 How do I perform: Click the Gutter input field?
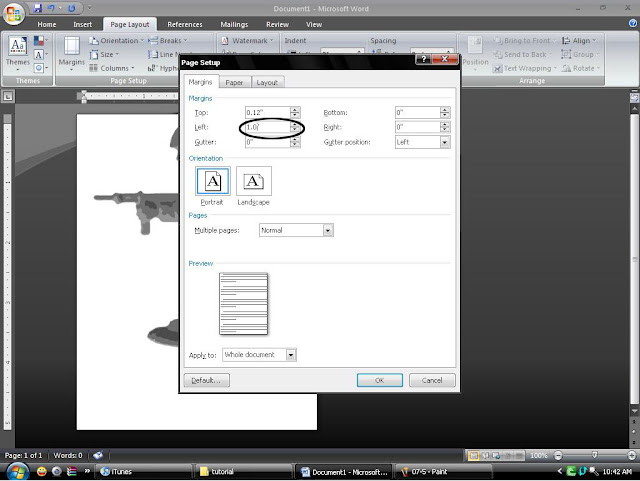[268, 142]
